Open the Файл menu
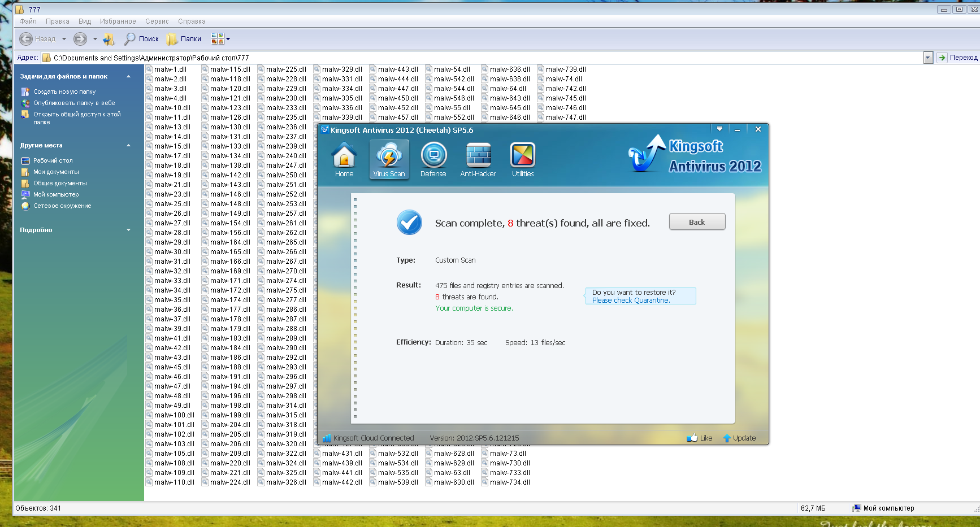 [x=28, y=21]
